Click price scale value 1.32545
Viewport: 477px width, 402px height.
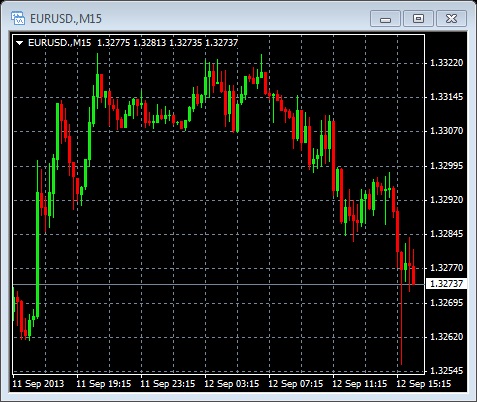click(447, 371)
